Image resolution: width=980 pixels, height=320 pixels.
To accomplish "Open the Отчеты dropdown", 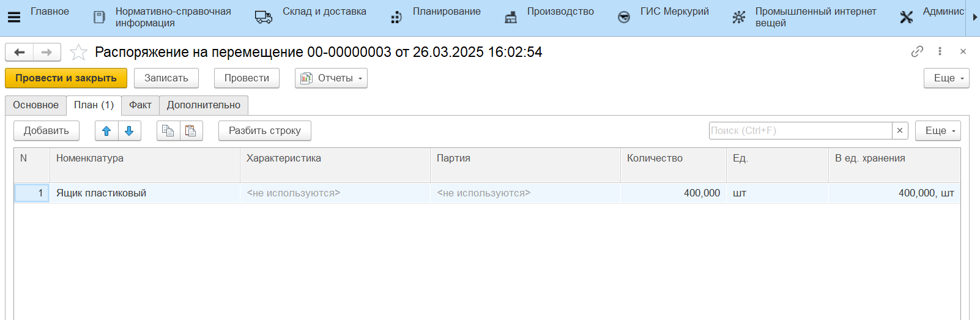I will coord(331,78).
